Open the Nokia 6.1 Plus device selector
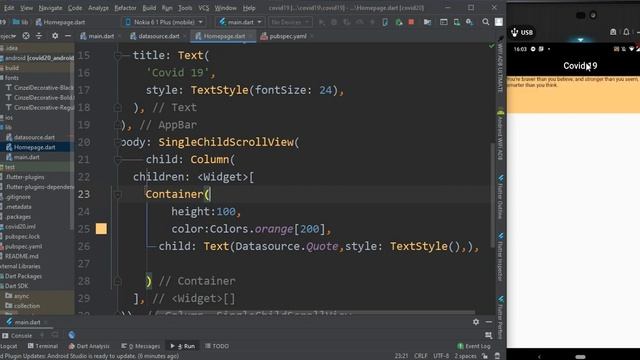 [x=164, y=22]
